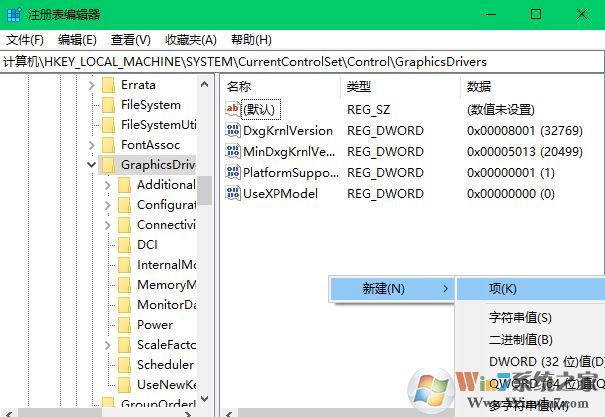Click the ScaleFacto folder icon
This screenshot has width=605, height=417.
[x=124, y=345]
